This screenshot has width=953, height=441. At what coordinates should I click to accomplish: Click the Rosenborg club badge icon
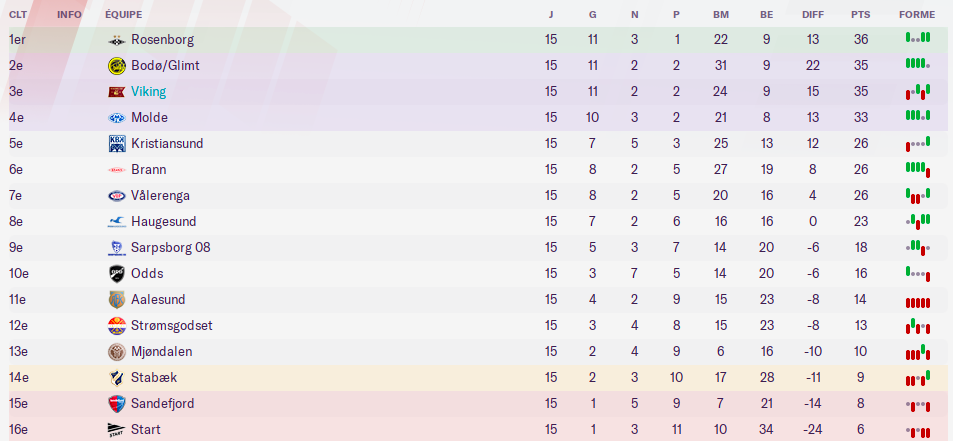(x=117, y=40)
